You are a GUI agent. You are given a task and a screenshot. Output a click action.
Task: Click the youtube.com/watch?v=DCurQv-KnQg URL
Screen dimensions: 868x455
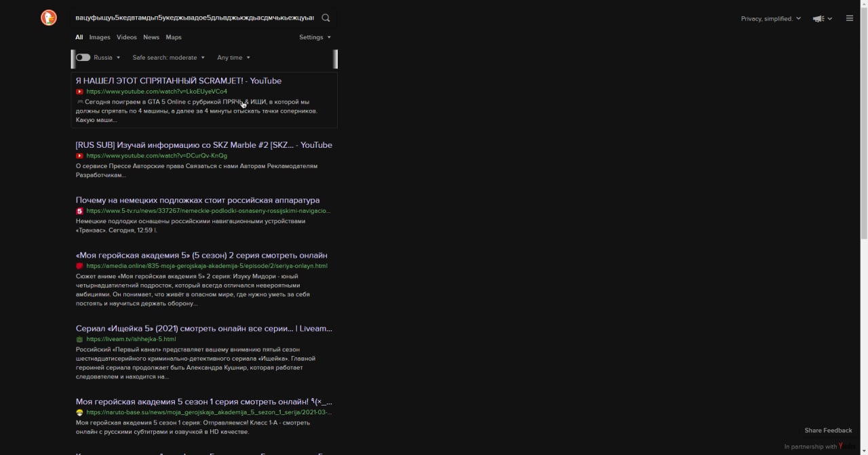(157, 156)
